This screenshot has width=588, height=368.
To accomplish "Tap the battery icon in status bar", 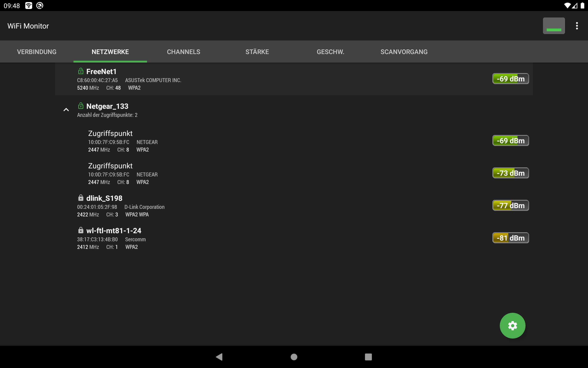I will pos(582,5).
